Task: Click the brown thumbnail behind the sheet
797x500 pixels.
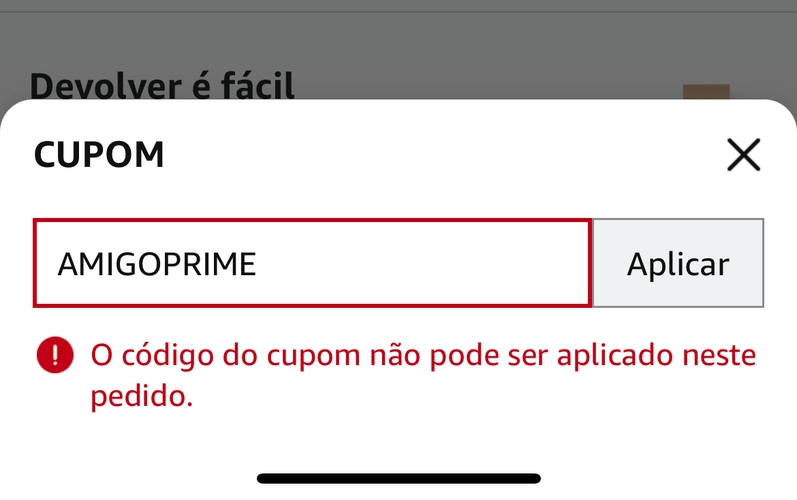Action: pos(706,93)
